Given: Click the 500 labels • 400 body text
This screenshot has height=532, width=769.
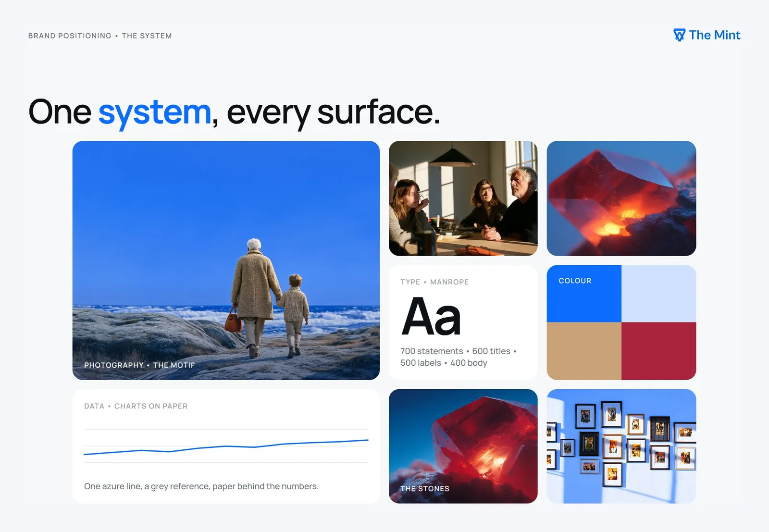Looking at the screenshot, I should coord(444,363).
